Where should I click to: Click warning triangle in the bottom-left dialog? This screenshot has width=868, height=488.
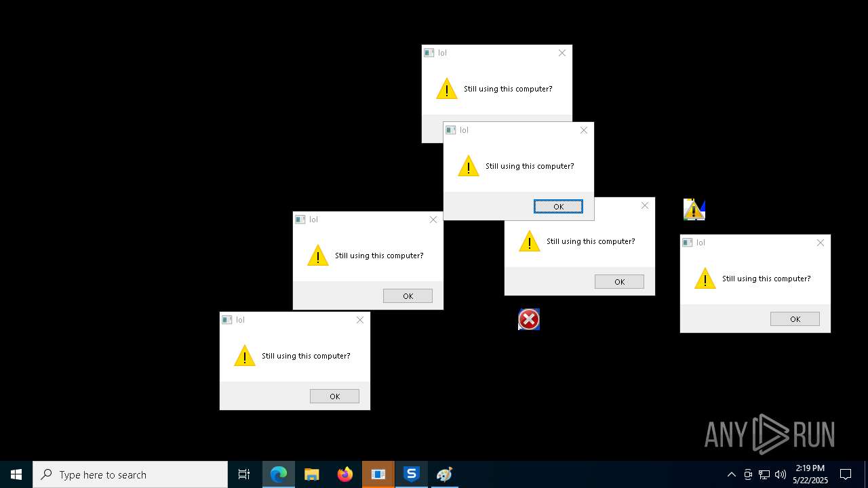[x=245, y=356]
